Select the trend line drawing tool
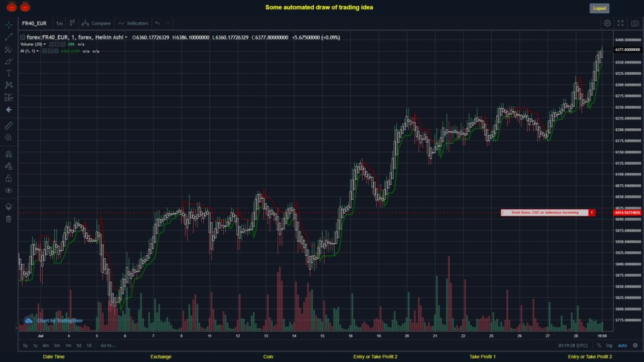The height and width of the screenshot is (362, 644). [x=9, y=37]
